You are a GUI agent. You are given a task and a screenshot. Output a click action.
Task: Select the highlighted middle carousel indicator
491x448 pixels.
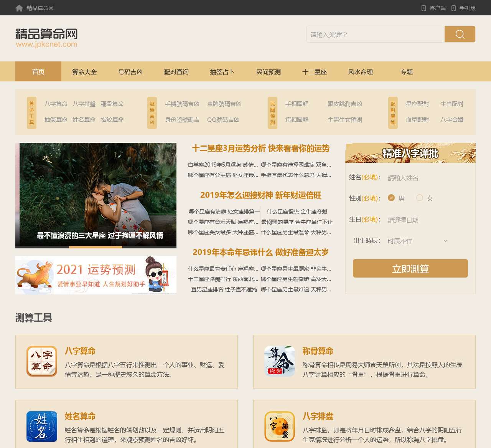click(96, 247)
